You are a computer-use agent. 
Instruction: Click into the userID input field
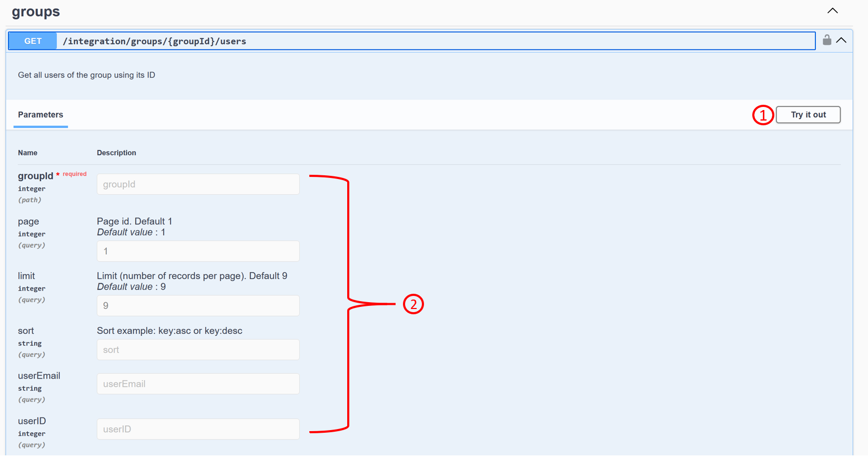(198, 430)
